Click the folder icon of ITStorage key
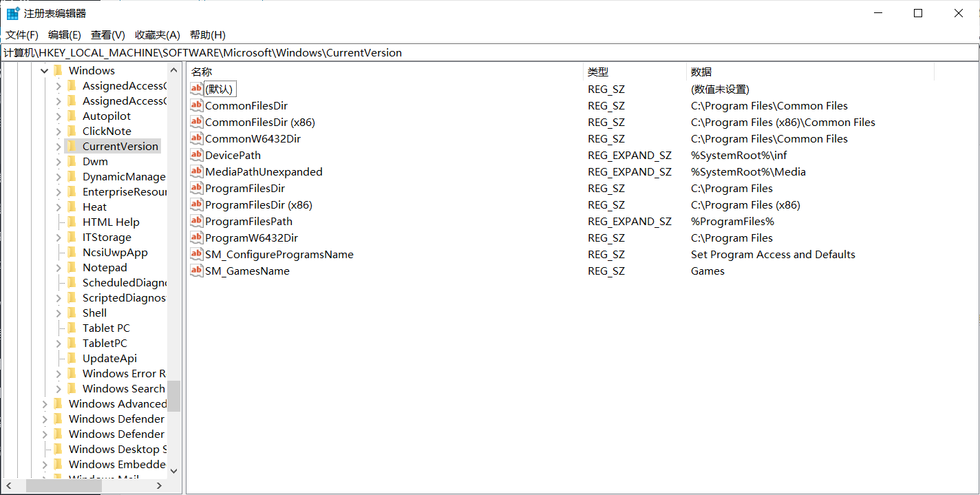This screenshot has width=980, height=495. (x=72, y=237)
